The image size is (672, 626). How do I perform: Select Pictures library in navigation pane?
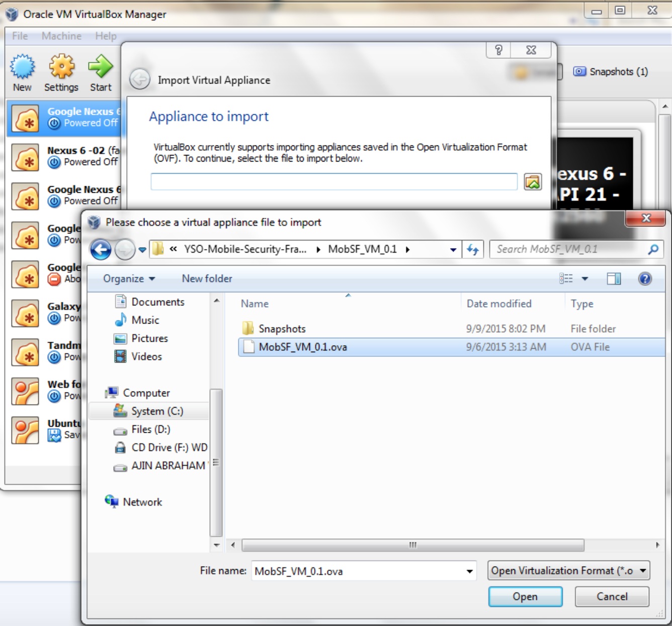141,338
